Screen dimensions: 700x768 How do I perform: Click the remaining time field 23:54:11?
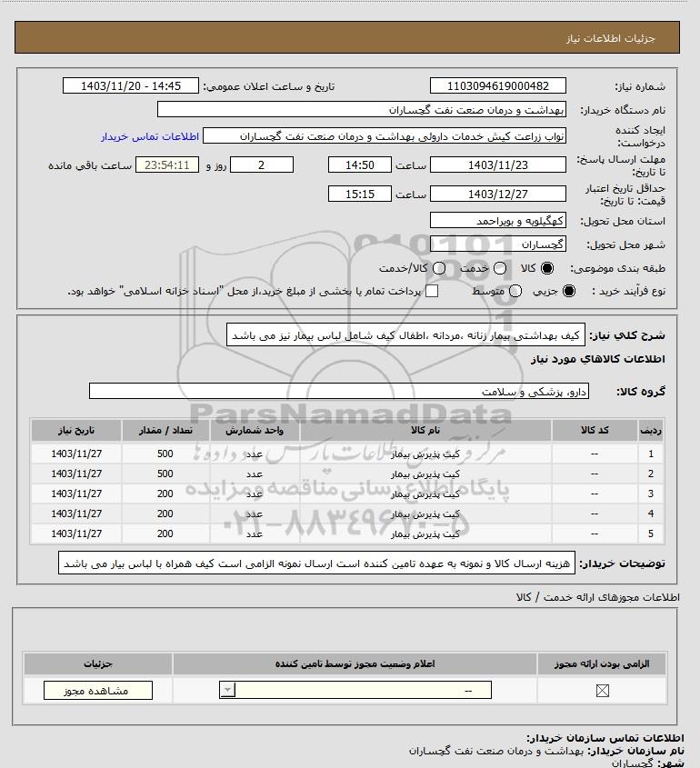[x=167, y=165]
